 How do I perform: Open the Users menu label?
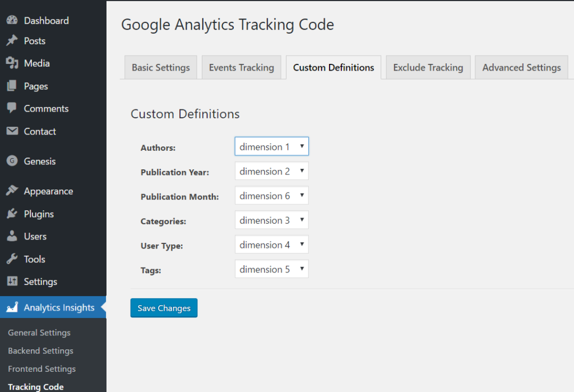(35, 236)
